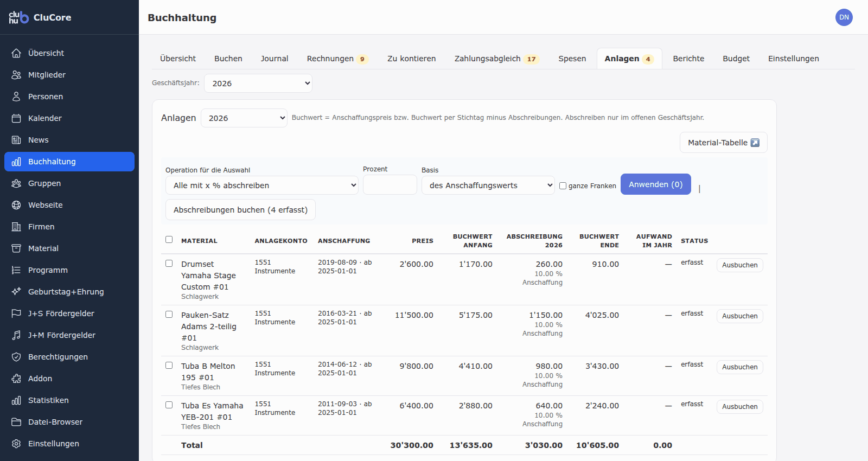Image resolution: width=868 pixels, height=461 pixels.
Task: Switch to the Berichte tab
Action: coord(688,59)
